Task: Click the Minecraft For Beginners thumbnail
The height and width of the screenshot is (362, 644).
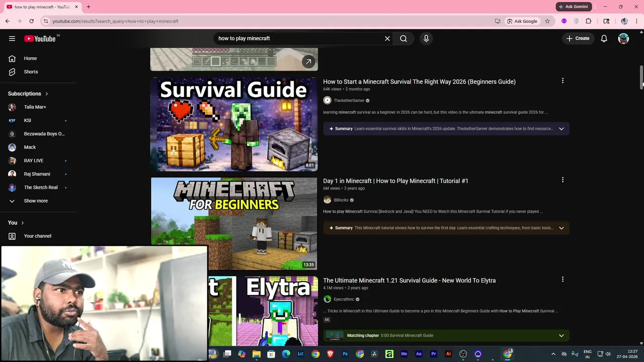Action: pyautogui.click(x=234, y=224)
